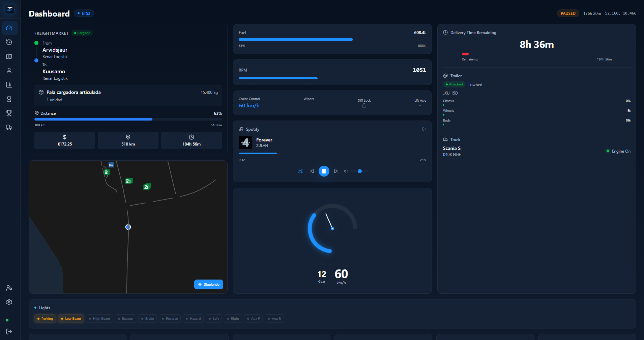Click the ETS2 game badge
Viewport: 644px width, 340px height.
[x=84, y=14]
